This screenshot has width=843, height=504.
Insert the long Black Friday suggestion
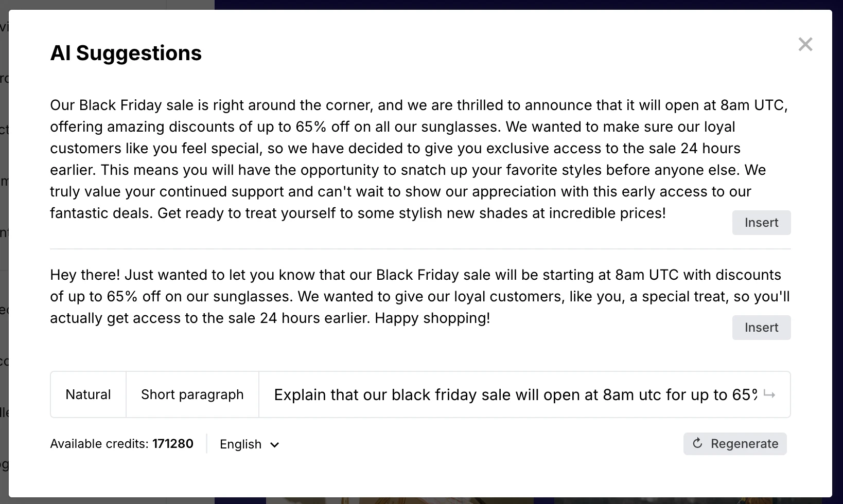[x=761, y=223]
